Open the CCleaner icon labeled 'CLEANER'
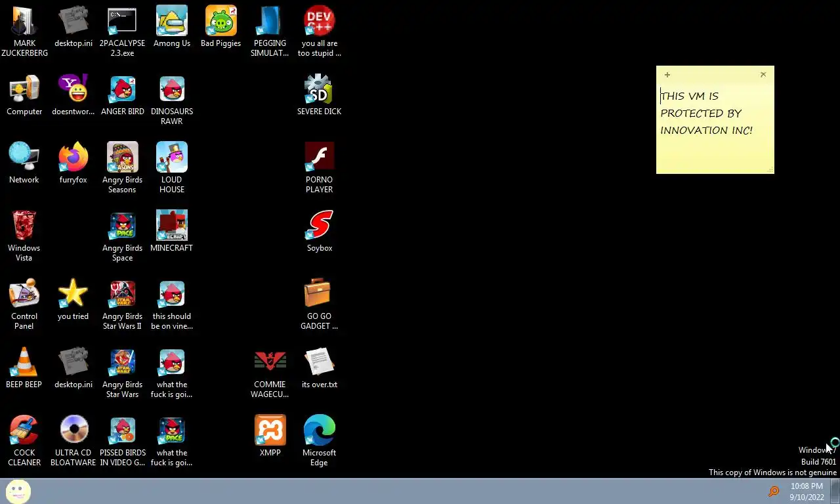The width and height of the screenshot is (840, 504). [x=24, y=440]
